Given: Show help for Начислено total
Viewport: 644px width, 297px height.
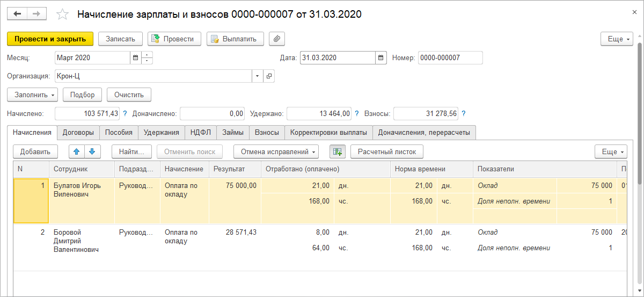Looking at the screenshot, I should click(125, 113).
